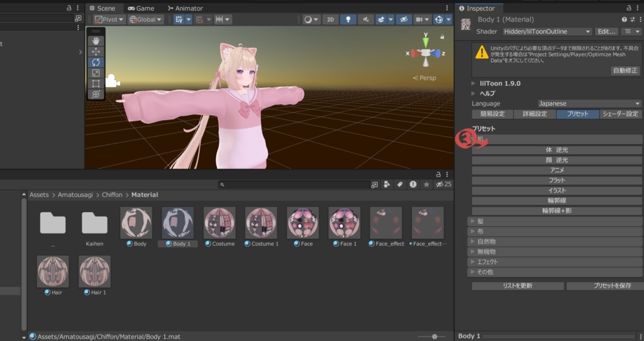Open the Shader dropdown Hidden/lilToonOutline
The width and height of the screenshot is (644, 341).
tap(548, 31)
